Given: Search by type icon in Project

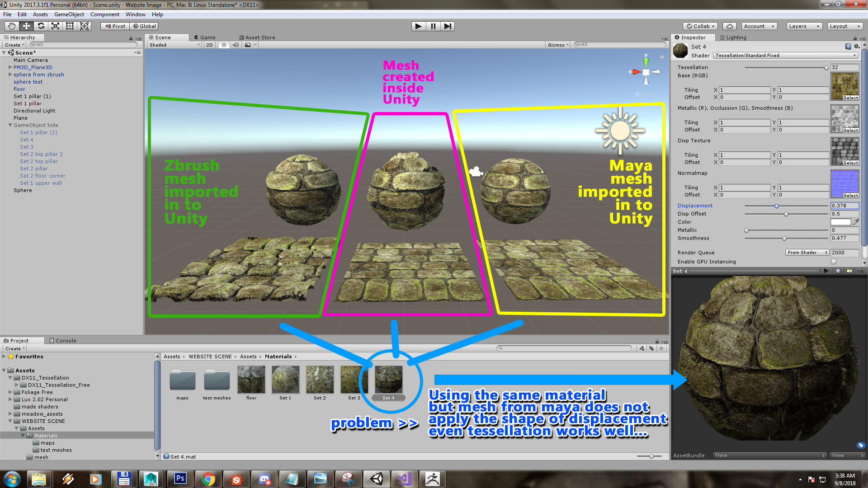Looking at the screenshot, I should [642, 348].
